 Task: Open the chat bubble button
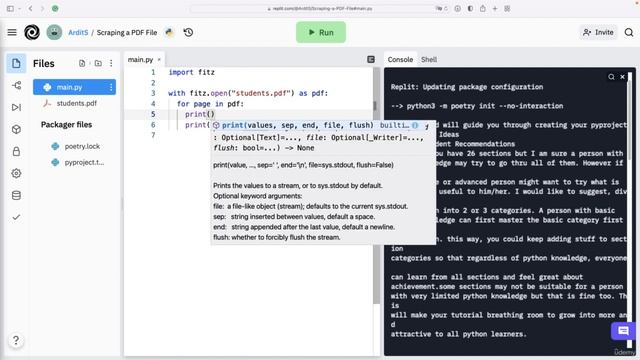tap(623, 331)
